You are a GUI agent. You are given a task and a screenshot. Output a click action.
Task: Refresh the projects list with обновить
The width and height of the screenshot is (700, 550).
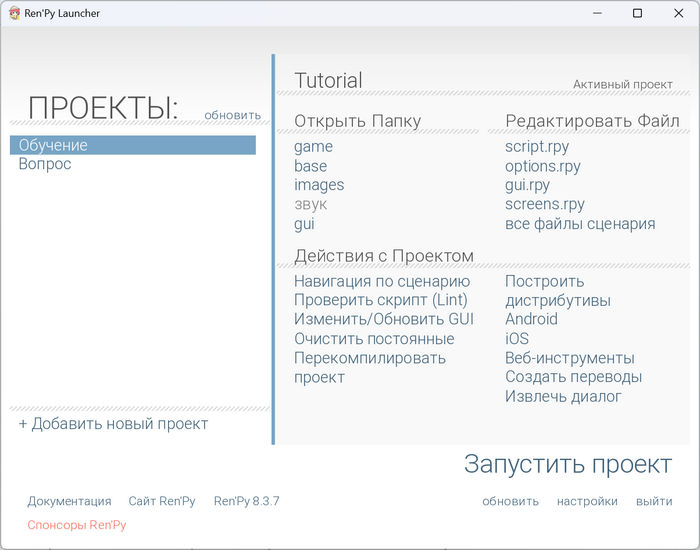click(x=232, y=115)
